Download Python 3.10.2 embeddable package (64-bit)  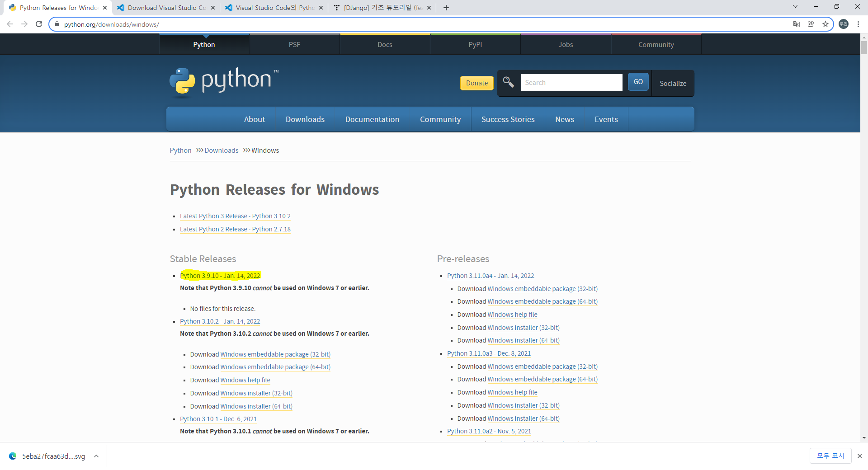[x=275, y=367]
